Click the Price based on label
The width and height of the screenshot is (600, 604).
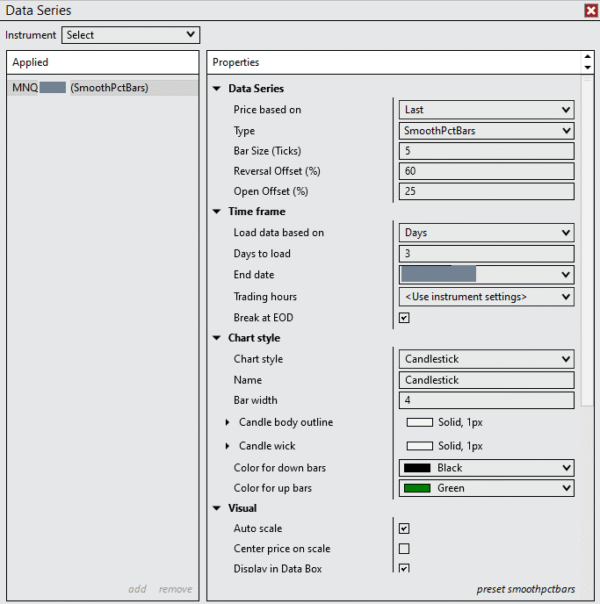click(267, 110)
